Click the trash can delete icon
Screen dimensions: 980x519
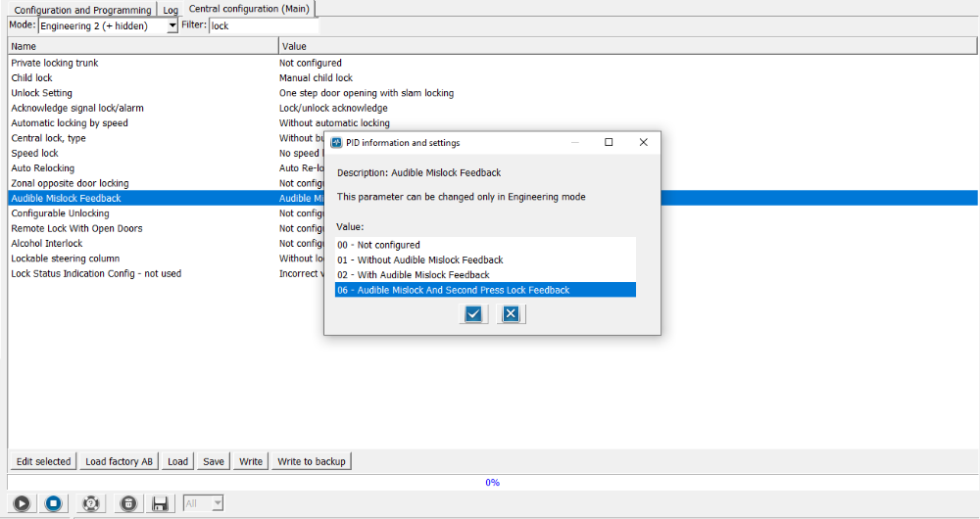128,503
